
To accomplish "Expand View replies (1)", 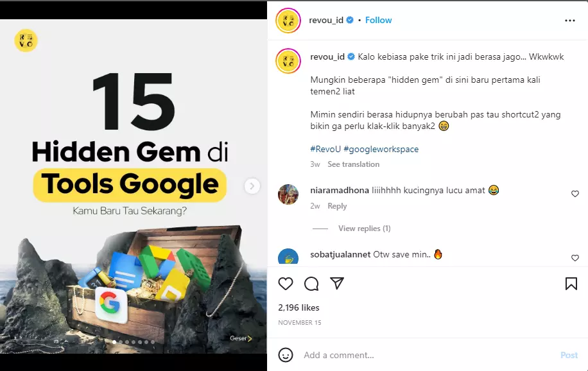I will (364, 229).
